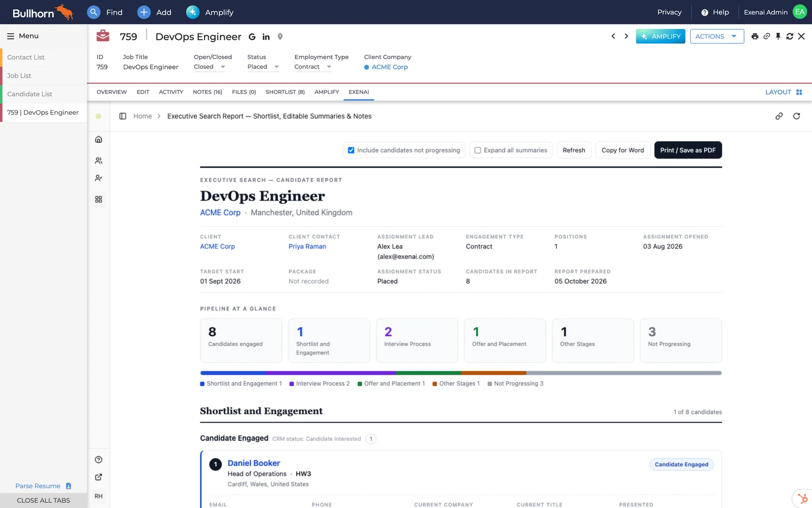Open the SHORTLIST (8) tab
The height and width of the screenshot is (508, 812).
[285, 92]
